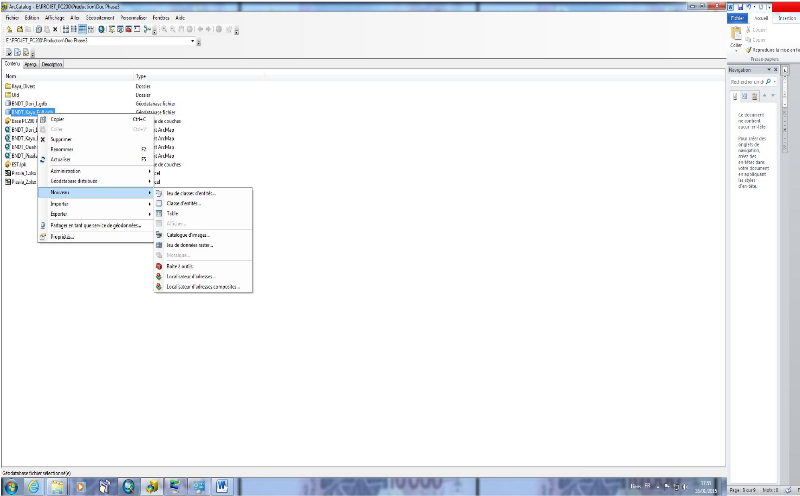
Task: Click Word save icon in quick access bar
Action: (x=740, y=7)
